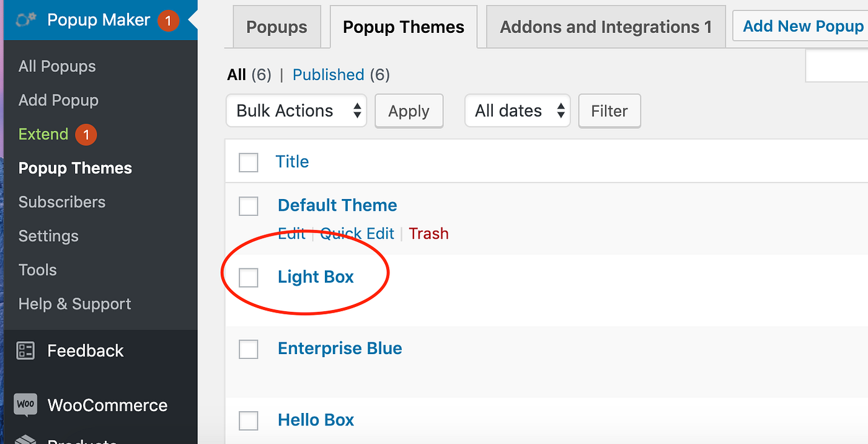Click the notification badge next to Extend
This screenshot has height=444, width=868.
click(86, 135)
